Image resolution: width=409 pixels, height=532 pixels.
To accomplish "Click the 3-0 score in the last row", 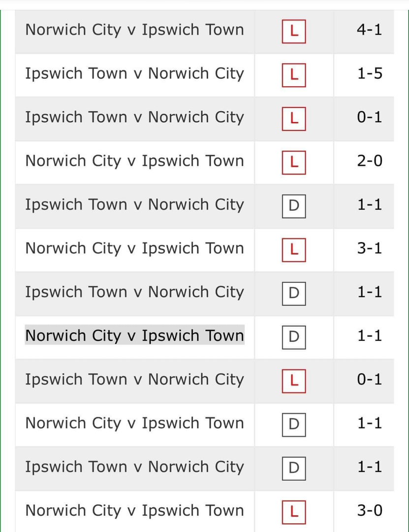I will click(369, 511).
